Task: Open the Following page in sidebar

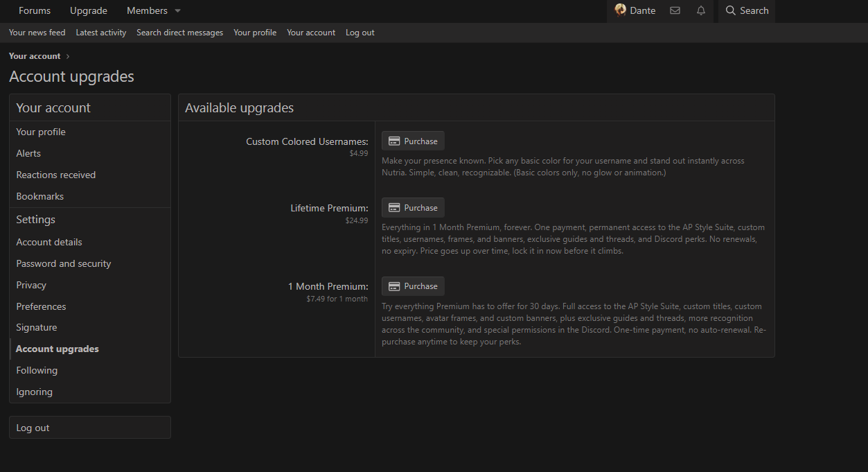Action: 90,370
